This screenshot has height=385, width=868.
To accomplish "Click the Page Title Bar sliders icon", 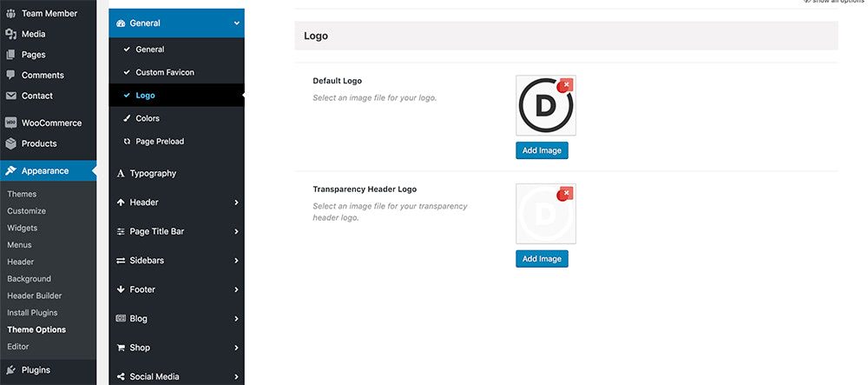I will [x=121, y=231].
